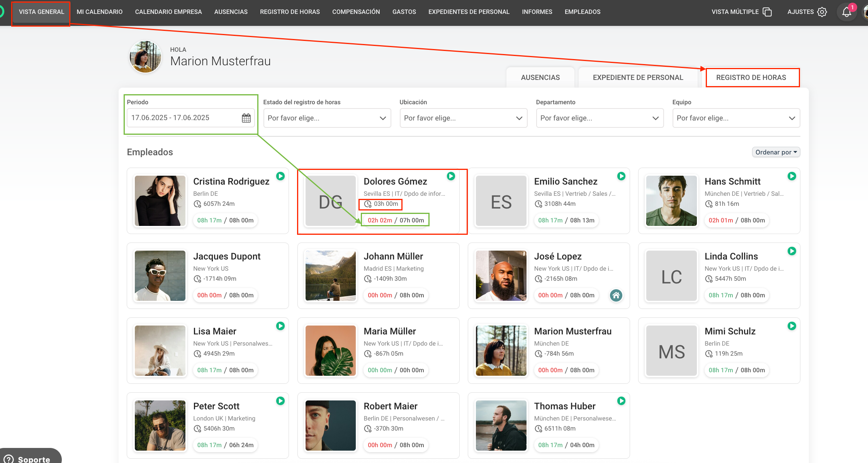Click the clock balance icon for Johann Müller
The image size is (868, 463).
(368, 279)
